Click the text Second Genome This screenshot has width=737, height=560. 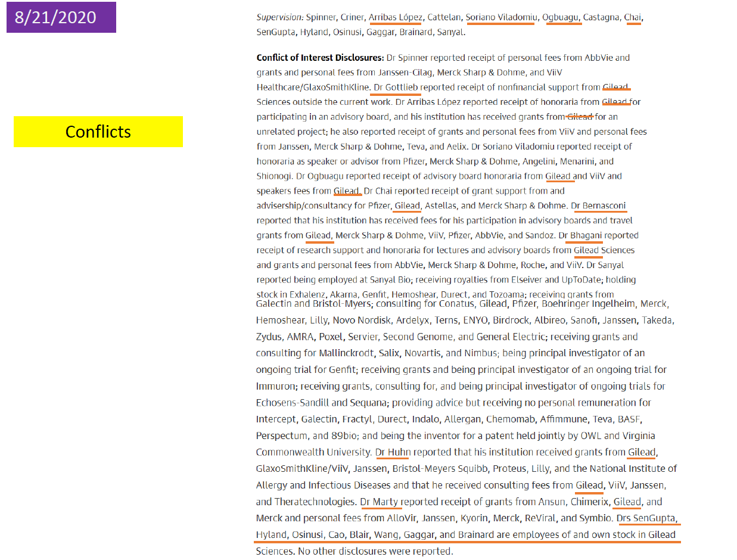coord(416,337)
